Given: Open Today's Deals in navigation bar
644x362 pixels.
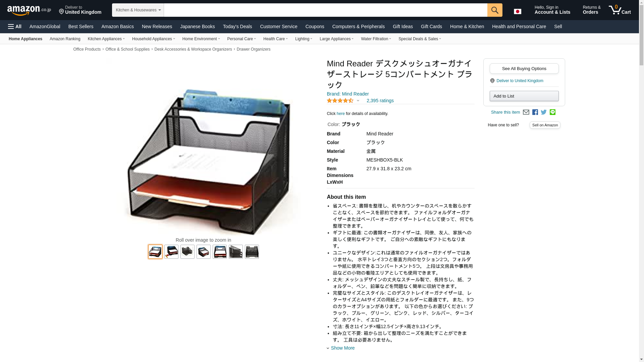Looking at the screenshot, I should click(x=237, y=26).
